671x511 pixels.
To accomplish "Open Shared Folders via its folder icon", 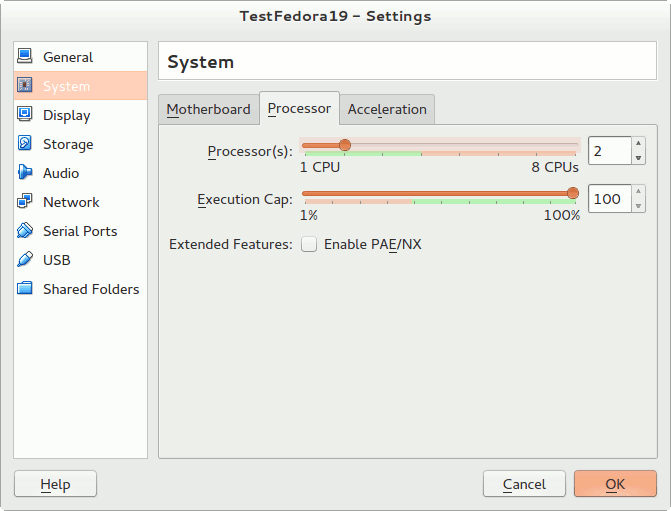I will (x=25, y=289).
